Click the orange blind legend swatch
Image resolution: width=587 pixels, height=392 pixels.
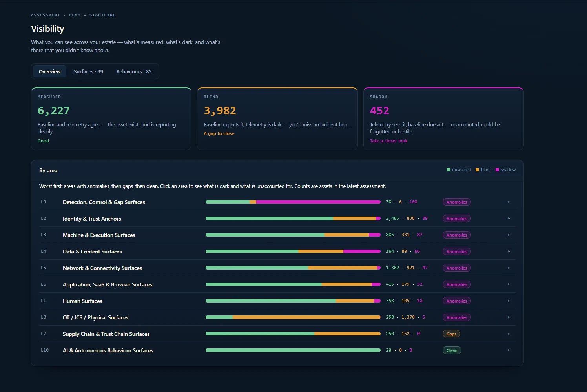(x=477, y=170)
